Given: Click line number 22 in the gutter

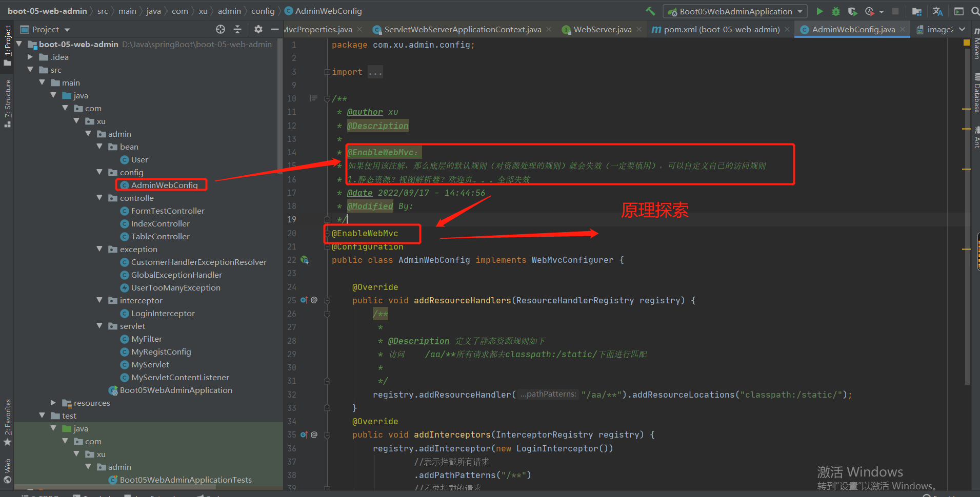Looking at the screenshot, I should pos(291,260).
